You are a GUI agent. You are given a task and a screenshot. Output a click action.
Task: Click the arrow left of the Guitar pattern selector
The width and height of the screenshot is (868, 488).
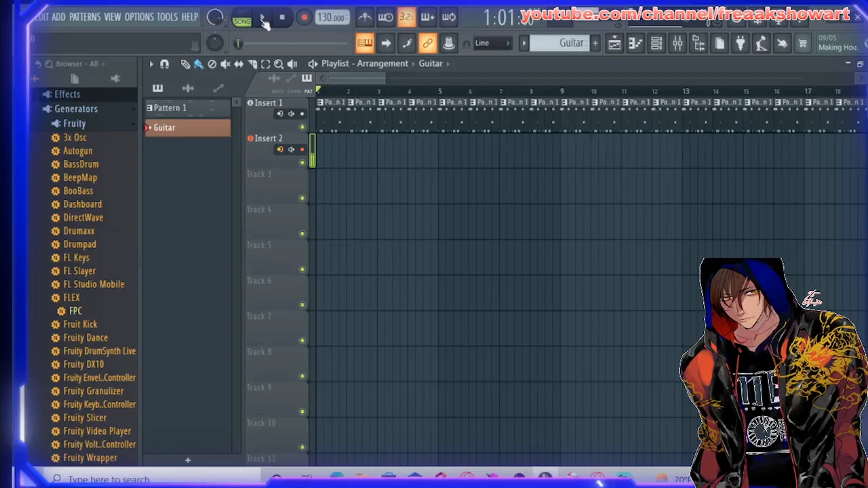coord(524,43)
